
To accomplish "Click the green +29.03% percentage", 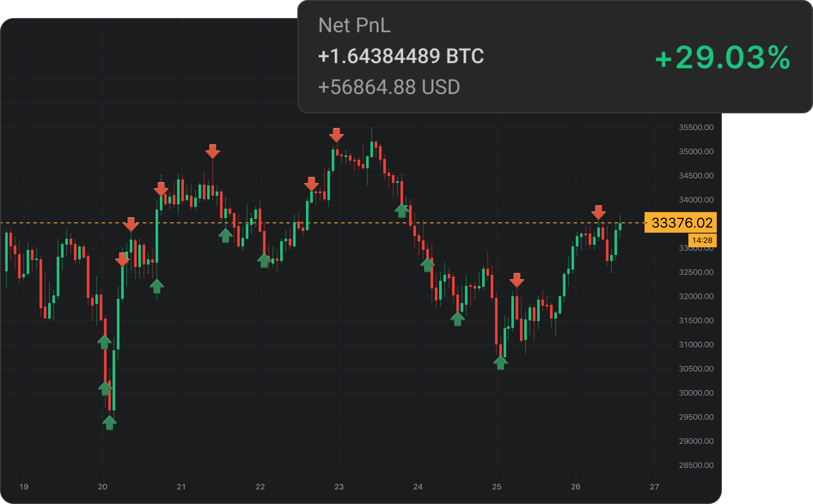I will point(723,58).
